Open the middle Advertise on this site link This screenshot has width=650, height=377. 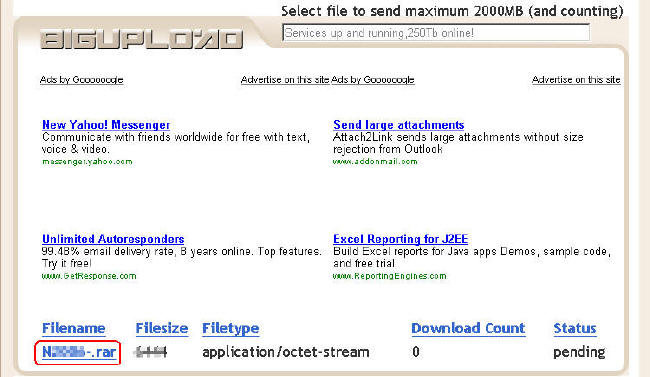(285, 80)
